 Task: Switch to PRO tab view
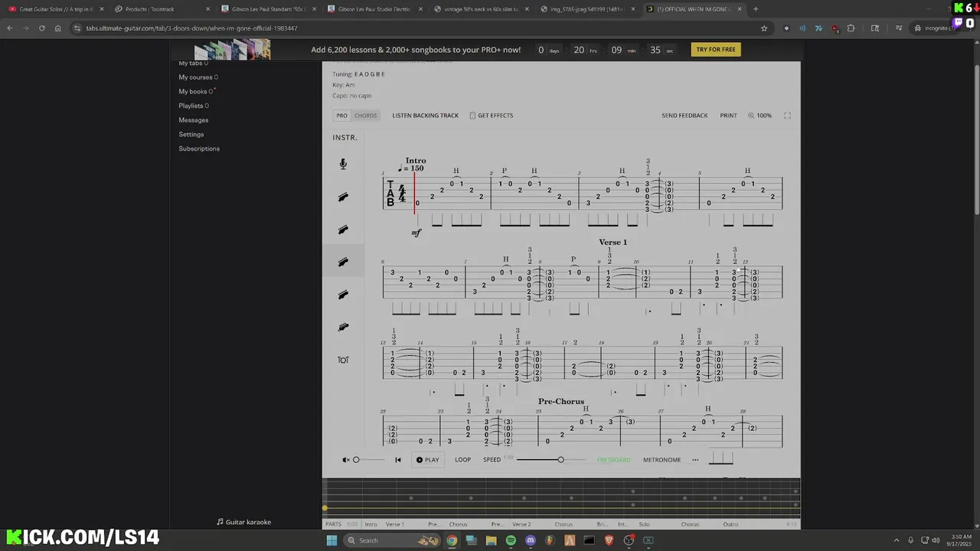(x=342, y=116)
